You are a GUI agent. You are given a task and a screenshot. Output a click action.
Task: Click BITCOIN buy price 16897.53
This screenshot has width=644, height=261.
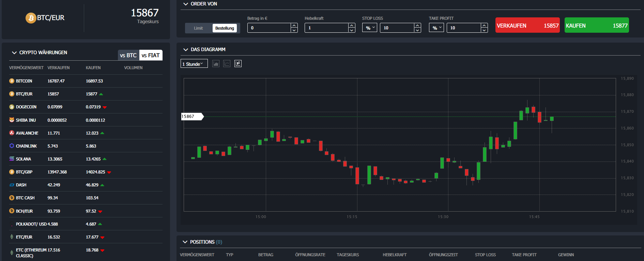point(94,81)
